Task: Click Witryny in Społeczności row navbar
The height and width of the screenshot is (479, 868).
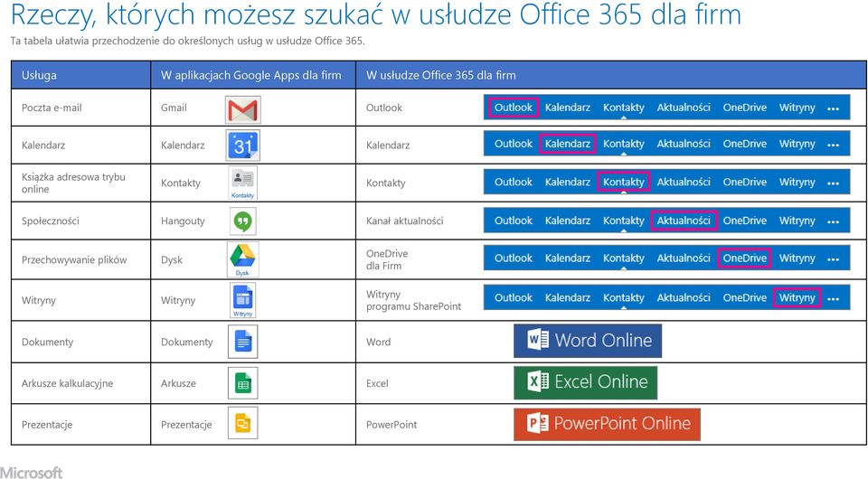Action: [797, 221]
